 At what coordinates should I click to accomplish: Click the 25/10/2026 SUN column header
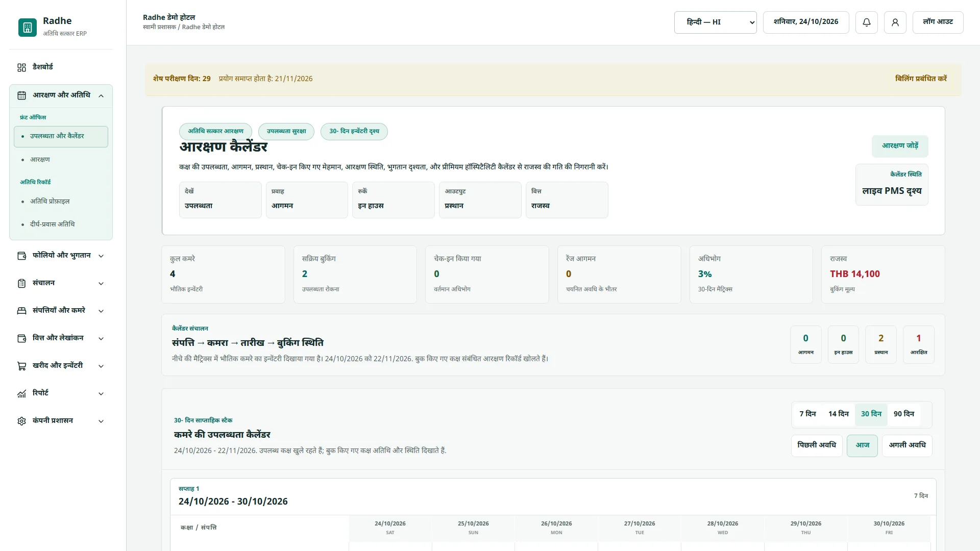coord(473,528)
